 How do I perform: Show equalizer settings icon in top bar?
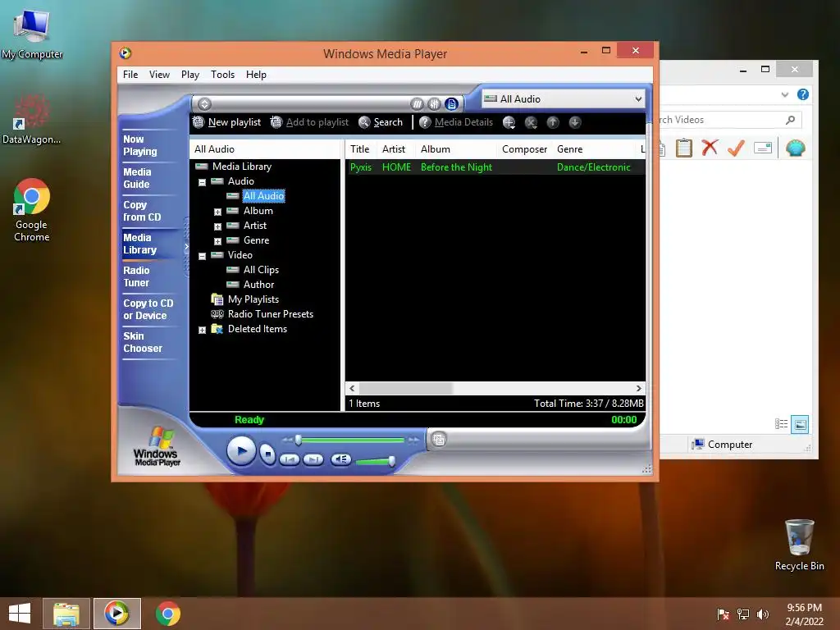(435, 104)
